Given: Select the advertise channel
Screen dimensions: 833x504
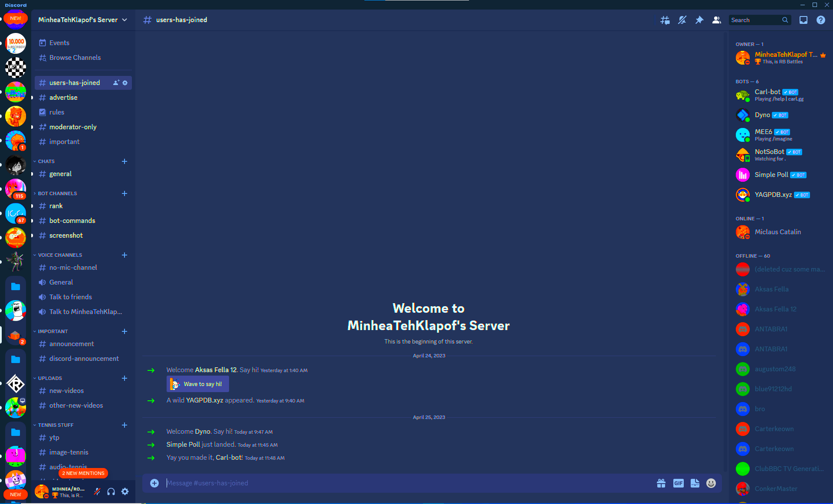Looking at the screenshot, I should pos(83,98).
